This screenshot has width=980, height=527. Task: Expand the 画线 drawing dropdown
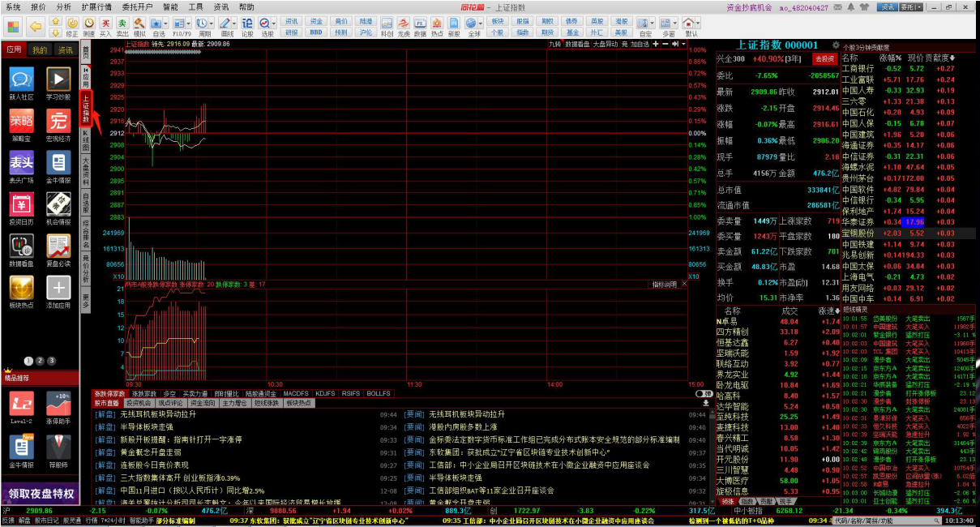[236, 24]
